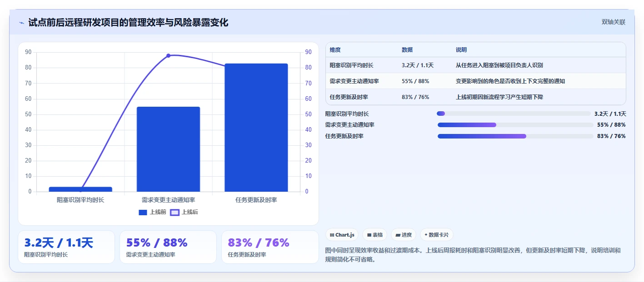Click x-axis label 任务更新及时率
This screenshot has width=644, height=282.
256,200
